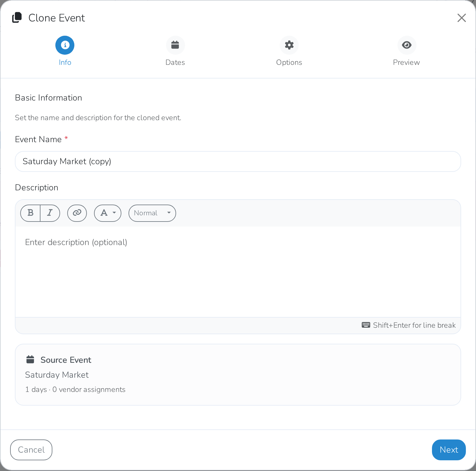Toggle italic formatting in description toolbar
Viewport: 476px width, 471px height.
pyautogui.click(x=50, y=213)
